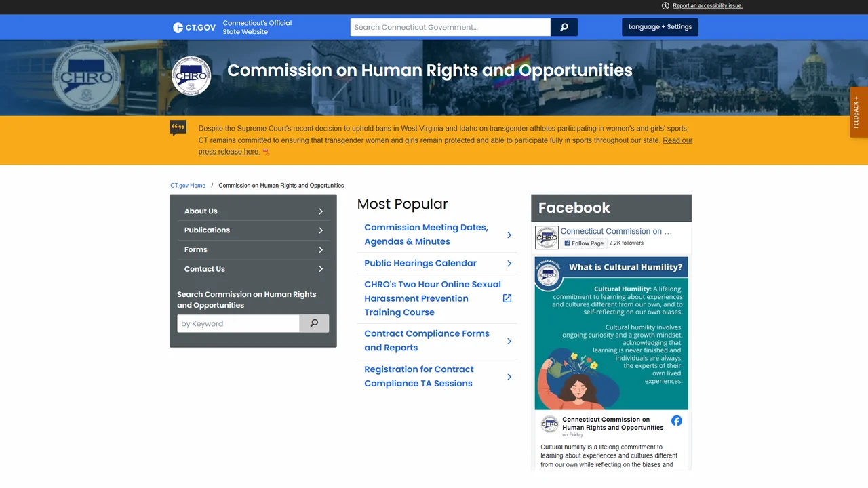
Task: Click the round CHRO seal logo beside title
Action: tap(191, 76)
